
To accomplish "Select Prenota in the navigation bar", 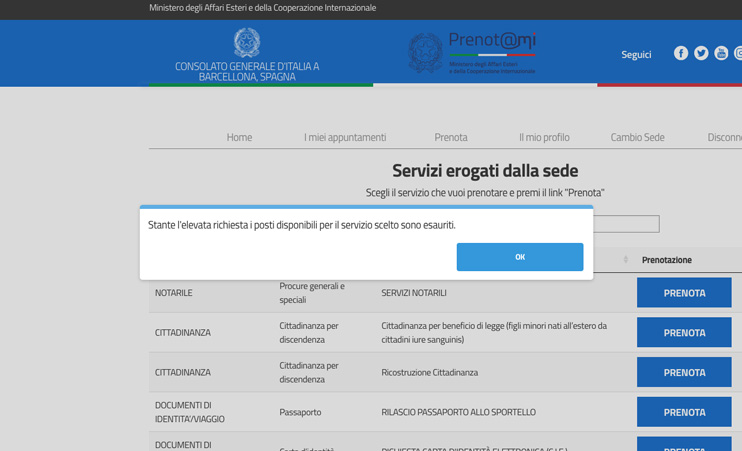I will pyautogui.click(x=451, y=137).
